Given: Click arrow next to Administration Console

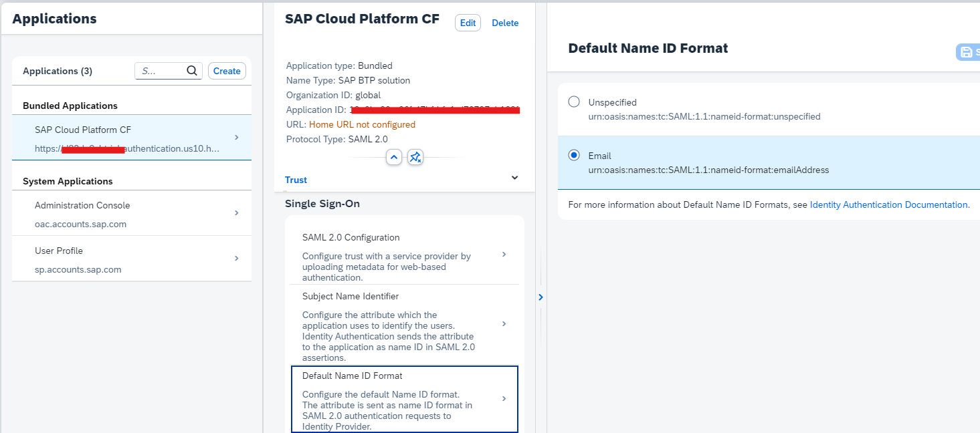Looking at the screenshot, I should click(x=237, y=213).
